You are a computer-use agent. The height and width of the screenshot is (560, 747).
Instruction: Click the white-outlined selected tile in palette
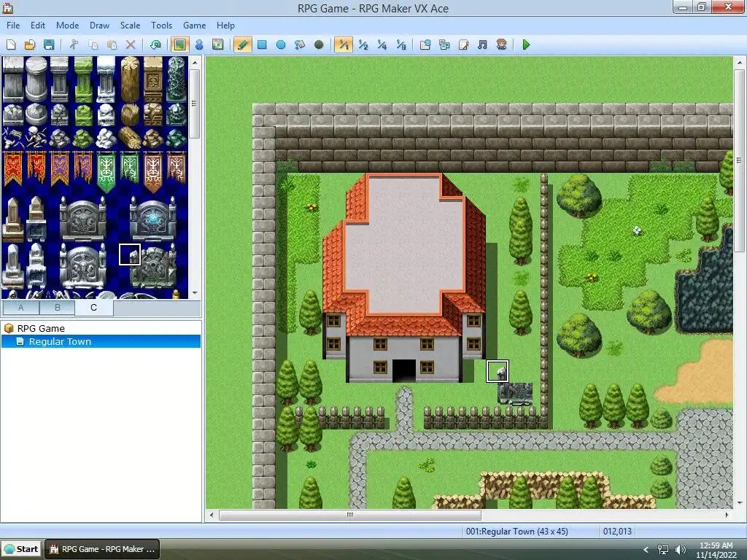point(130,254)
